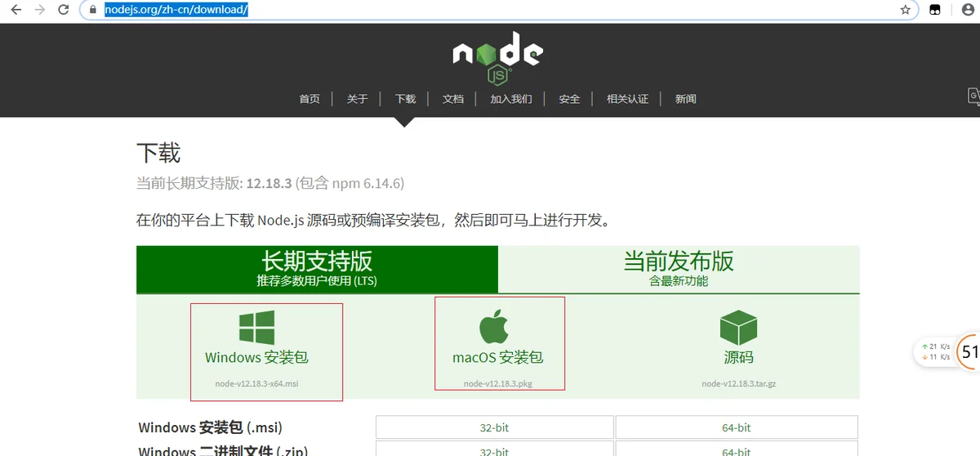
Task: Click the Apple logo macOS installer icon
Action: pos(494,327)
